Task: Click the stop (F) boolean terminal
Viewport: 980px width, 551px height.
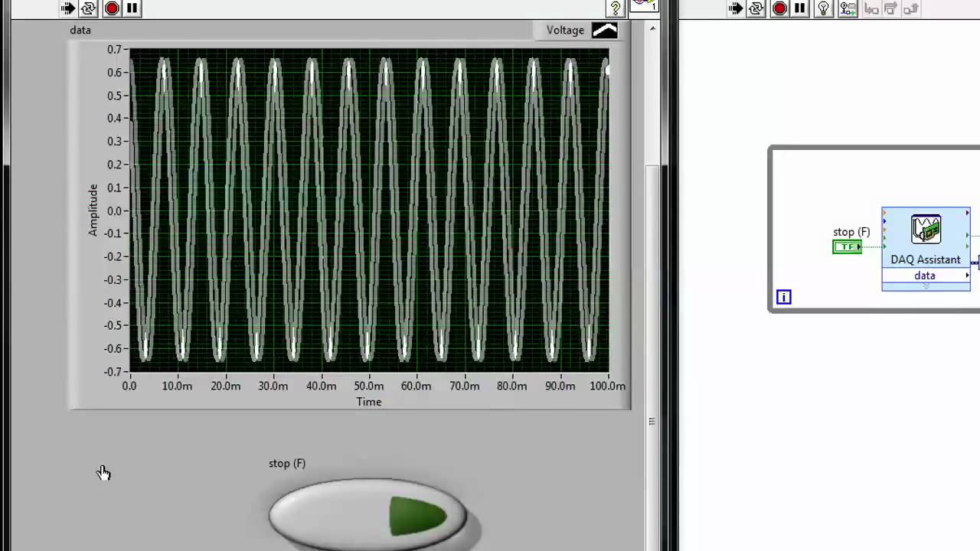Action: 847,246
